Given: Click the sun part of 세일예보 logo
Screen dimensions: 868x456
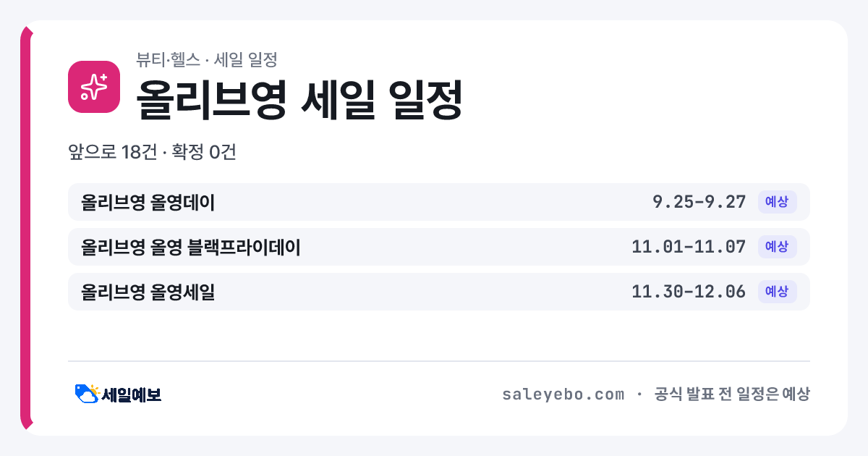Looking at the screenshot, I should click(x=95, y=389).
